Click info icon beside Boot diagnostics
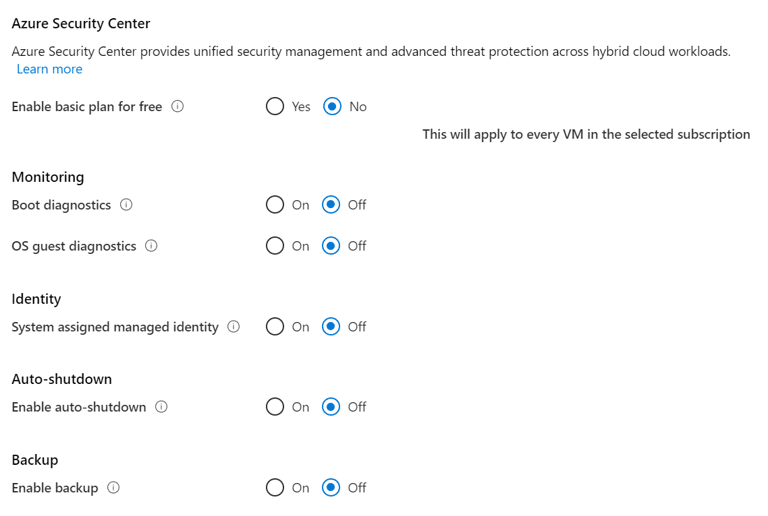This screenshot has height=516, width=768. point(126,204)
